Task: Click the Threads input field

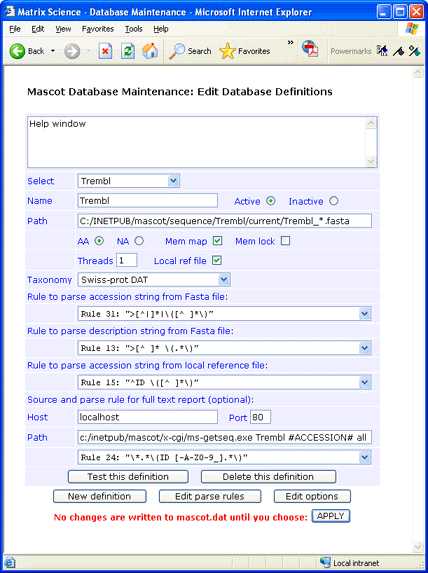Action: click(x=126, y=261)
